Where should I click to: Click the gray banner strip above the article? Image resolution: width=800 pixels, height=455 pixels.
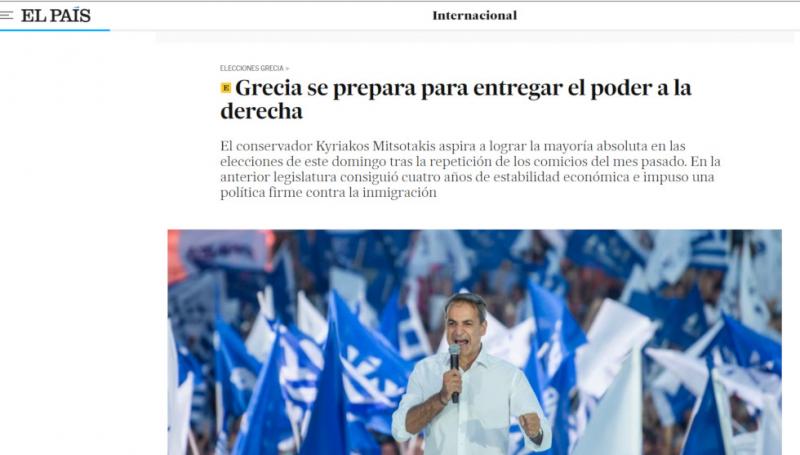pos(478,37)
